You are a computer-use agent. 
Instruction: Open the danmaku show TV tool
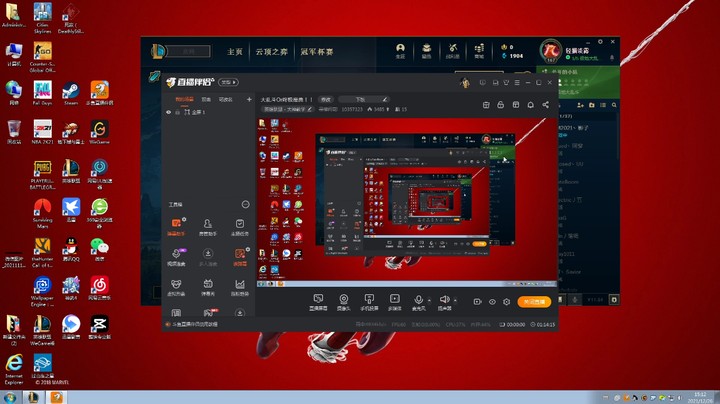[x=208, y=287]
